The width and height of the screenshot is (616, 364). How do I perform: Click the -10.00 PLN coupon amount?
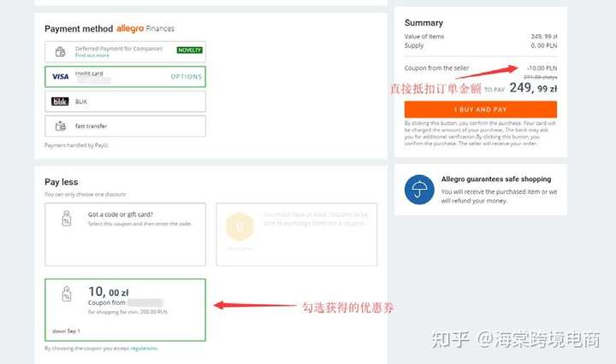point(542,68)
